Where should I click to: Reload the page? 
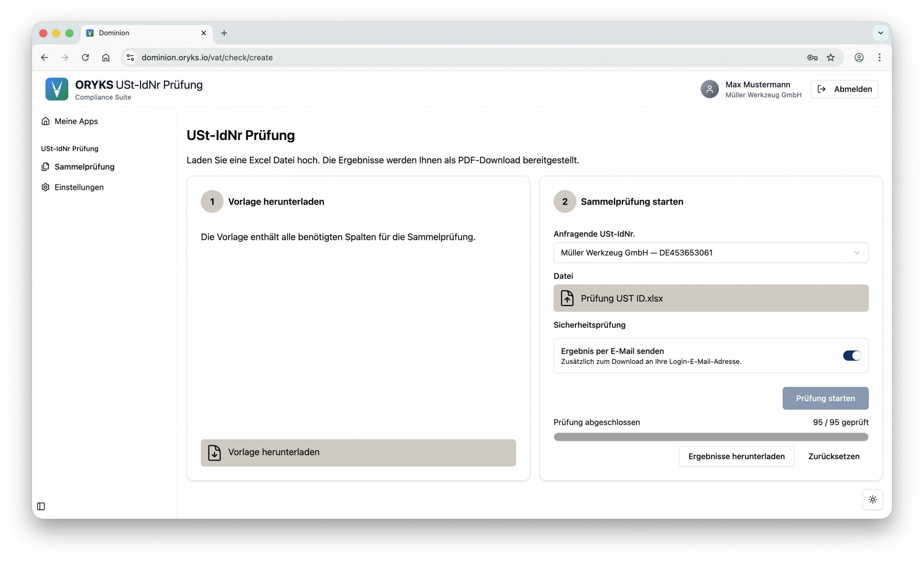point(86,57)
